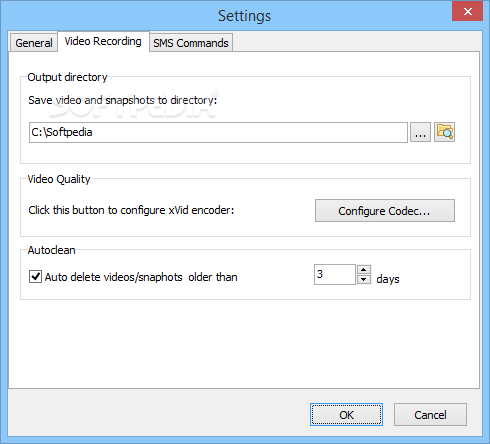The width and height of the screenshot is (490, 444).
Task: Cancel the Settings dialog
Action: [x=430, y=415]
